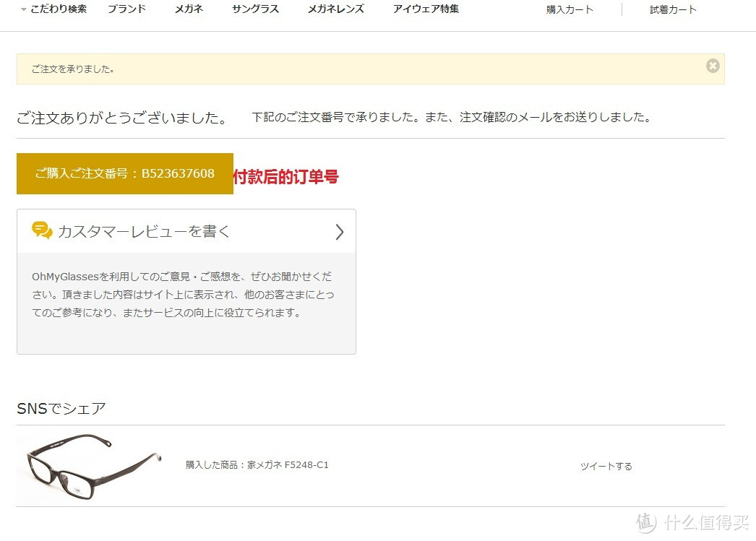Click the SNSでシェア heading
The image size is (756, 541).
[x=61, y=409]
